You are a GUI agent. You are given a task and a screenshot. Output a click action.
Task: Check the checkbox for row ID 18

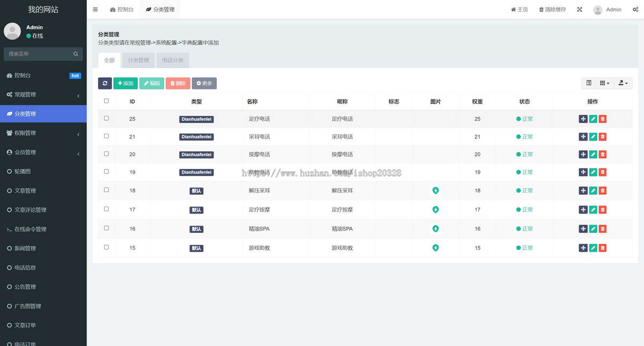(x=106, y=190)
